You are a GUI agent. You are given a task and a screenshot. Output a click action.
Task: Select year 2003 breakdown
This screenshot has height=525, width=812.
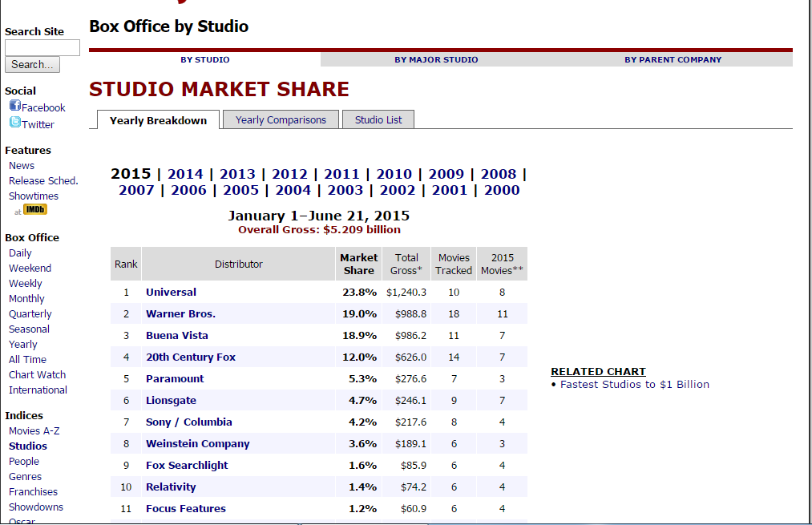(345, 190)
